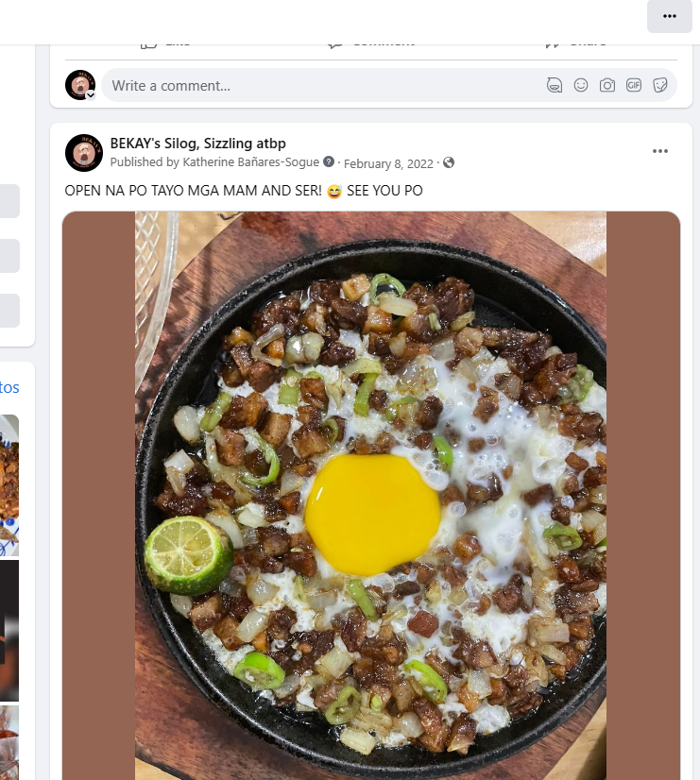The height and width of the screenshot is (780, 700).
Task: Click the Comment button on the previous post
Action: 370,42
